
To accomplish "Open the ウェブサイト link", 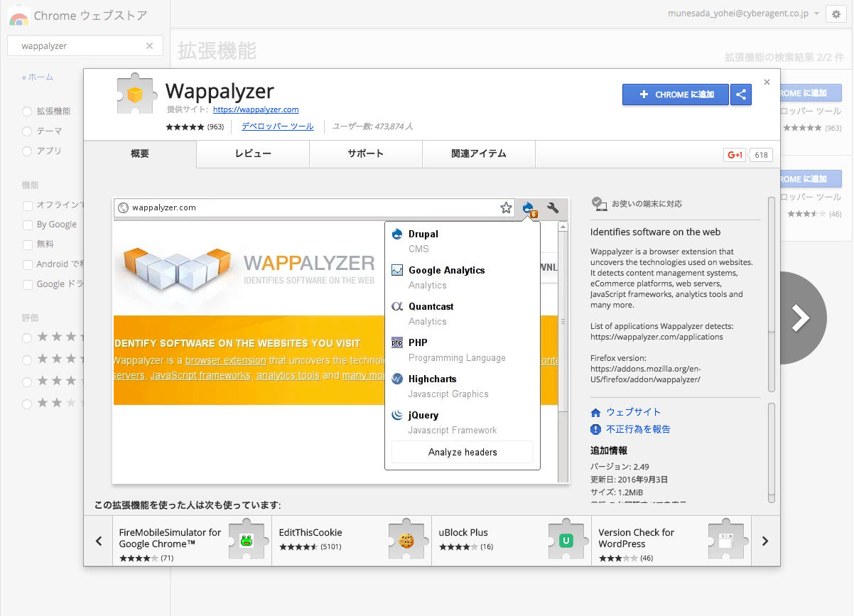I will [633, 412].
